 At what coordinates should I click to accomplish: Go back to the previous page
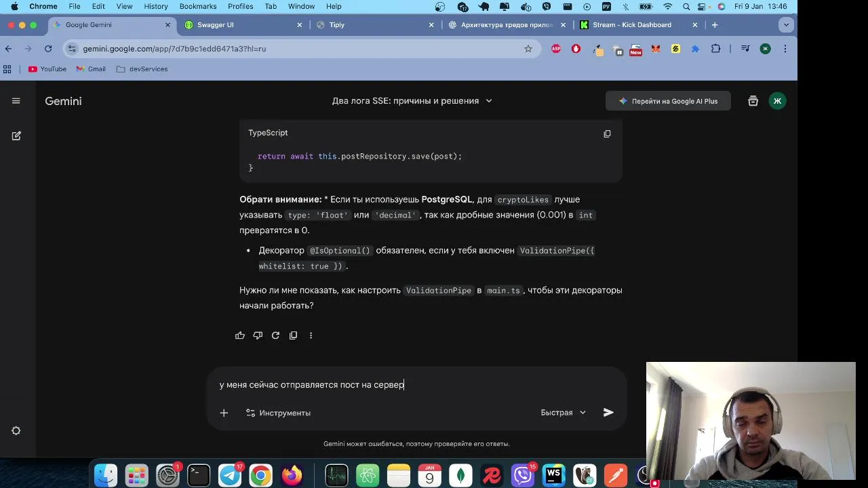pos(8,49)
